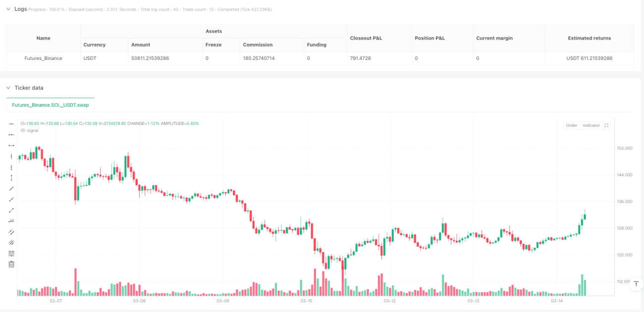Open the Futures_Binance.SOL_USDT.swap tab
644x312 pixels.
(50, 105)
